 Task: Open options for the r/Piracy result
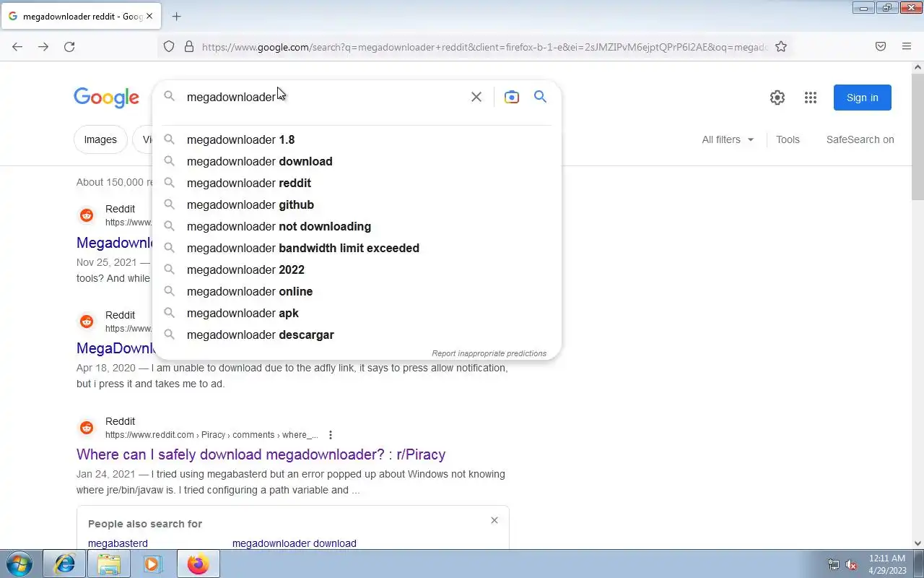tap(331, 435)
